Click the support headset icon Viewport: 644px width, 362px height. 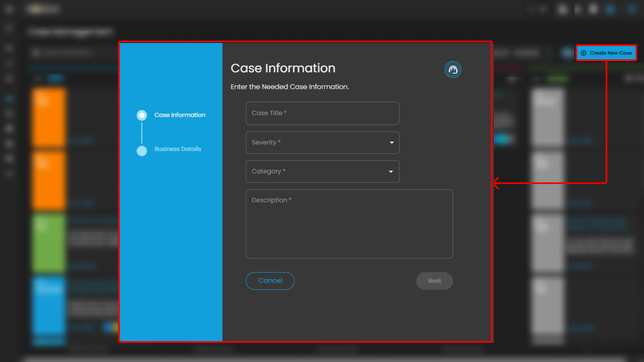(453, 69)
